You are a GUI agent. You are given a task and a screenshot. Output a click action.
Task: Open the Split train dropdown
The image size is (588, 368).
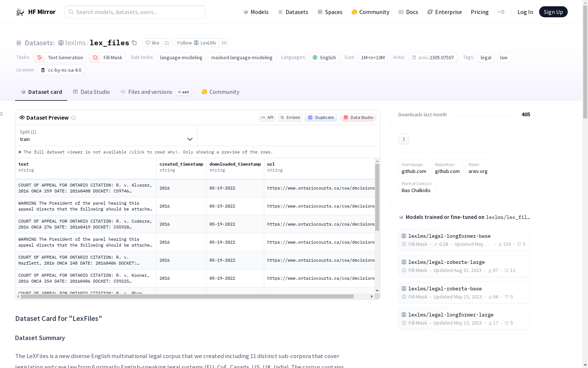[107, 135]
